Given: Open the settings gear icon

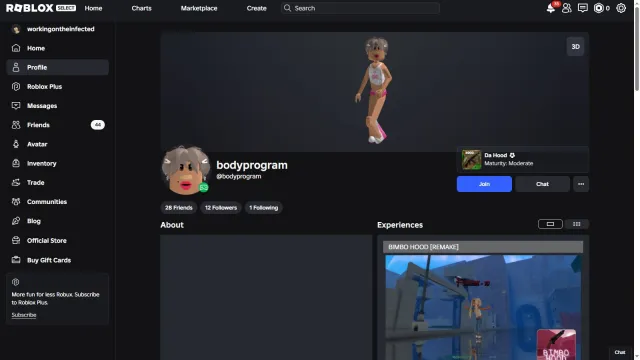Looking at the screenshot, I should 621,8.
